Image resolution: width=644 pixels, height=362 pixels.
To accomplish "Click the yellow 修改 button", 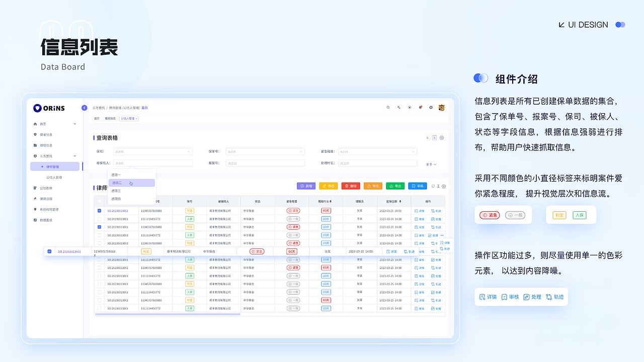I will pos(329,186).
